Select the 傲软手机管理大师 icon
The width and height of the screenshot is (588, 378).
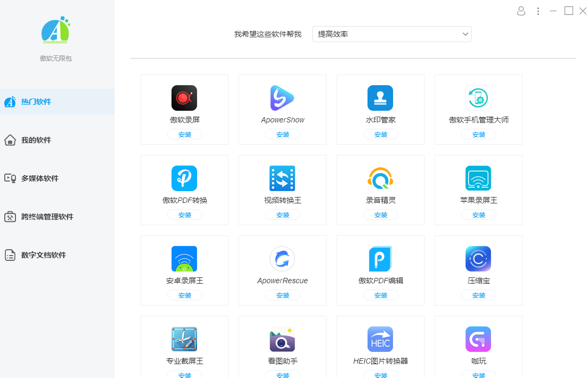point(478,98)
